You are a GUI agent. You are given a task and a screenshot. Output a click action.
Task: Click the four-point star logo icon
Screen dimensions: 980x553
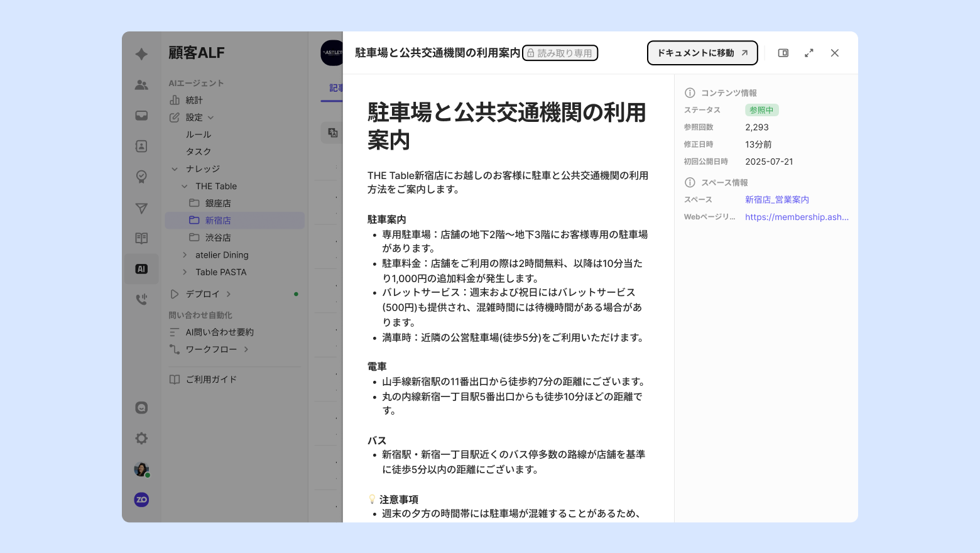(141, 54)
